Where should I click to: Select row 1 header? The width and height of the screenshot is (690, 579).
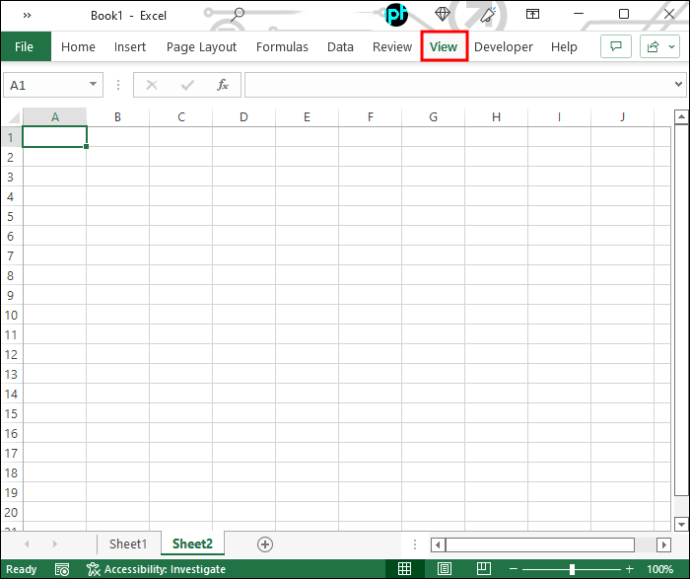[x=11, y=137]
